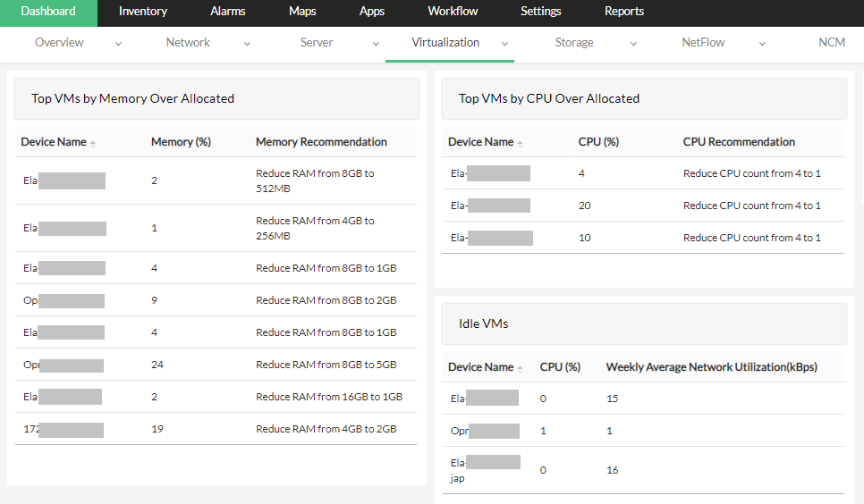Sort Memory Over Allocated table by Device Name
This screenshot has height=504, width=864.
click(x=55, y=142)
